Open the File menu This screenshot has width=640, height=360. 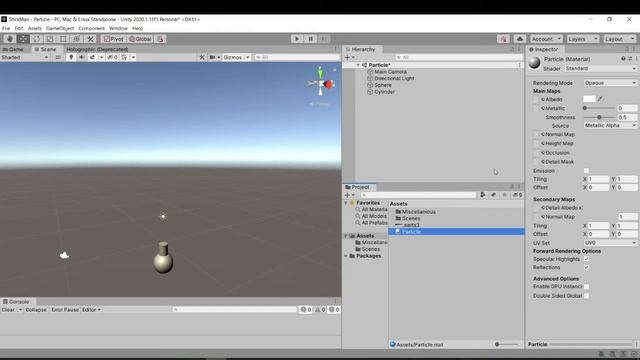click(6, 28)
